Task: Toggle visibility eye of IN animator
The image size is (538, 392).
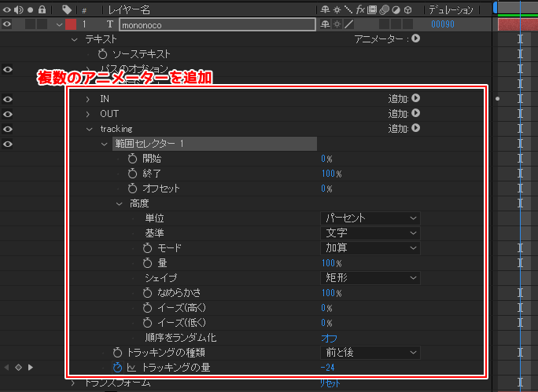Action: 8,99
